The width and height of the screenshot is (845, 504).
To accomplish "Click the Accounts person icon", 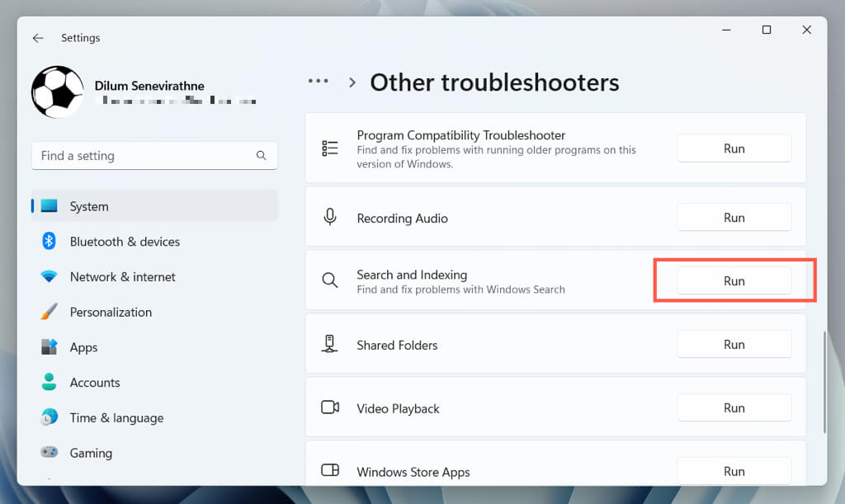I will tap(49, 382).
